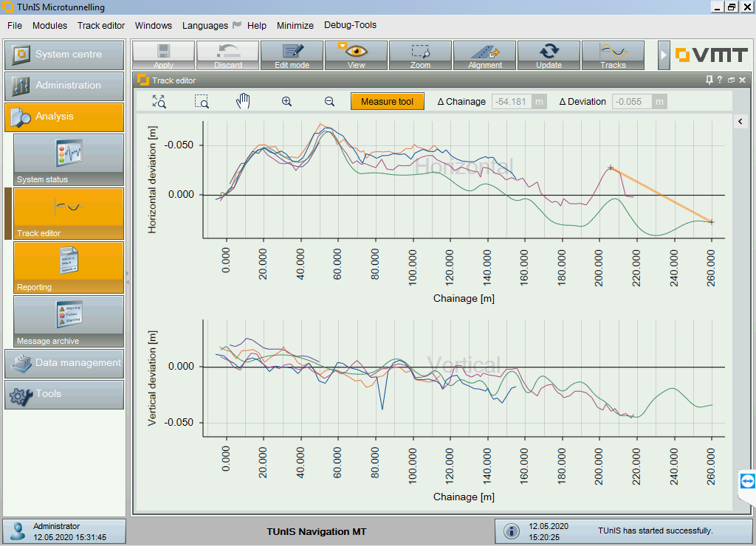Open the Message archive module
Image resolution: width=756 pixels, height=546 pixels.
tap(69, 322)
